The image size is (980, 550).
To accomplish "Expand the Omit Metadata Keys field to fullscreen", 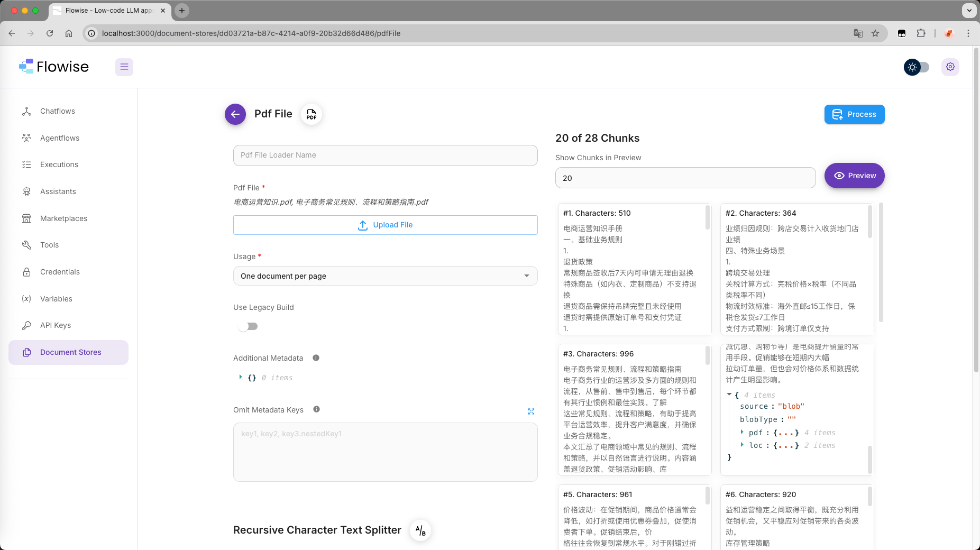I will [532, 411].
